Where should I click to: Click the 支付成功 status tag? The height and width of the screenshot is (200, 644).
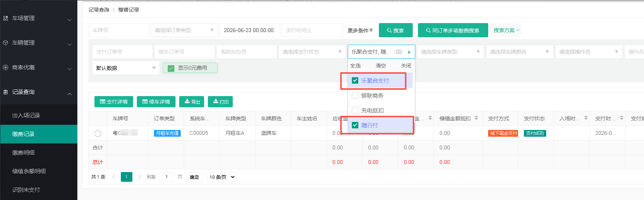(x=535, y=133)
